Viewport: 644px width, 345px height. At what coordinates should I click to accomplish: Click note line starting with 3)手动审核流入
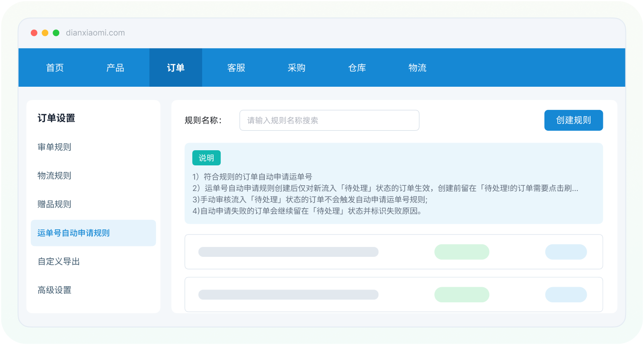(x=310, y=200)
